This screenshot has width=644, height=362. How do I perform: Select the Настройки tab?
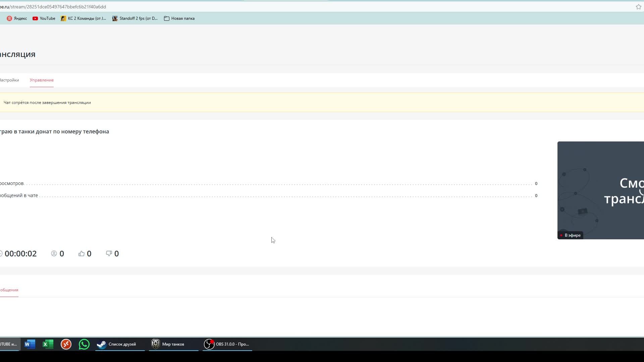(9, 80)
